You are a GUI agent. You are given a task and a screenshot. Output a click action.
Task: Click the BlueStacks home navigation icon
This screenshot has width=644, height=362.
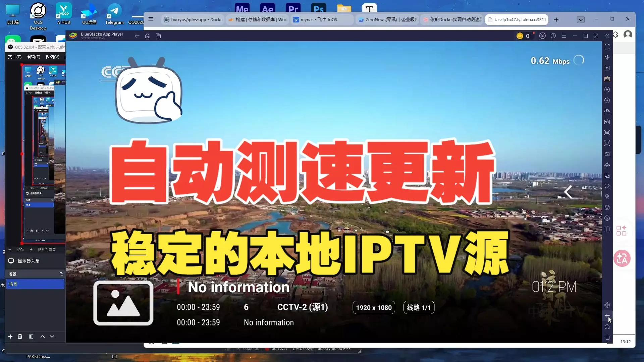point(607,326)
